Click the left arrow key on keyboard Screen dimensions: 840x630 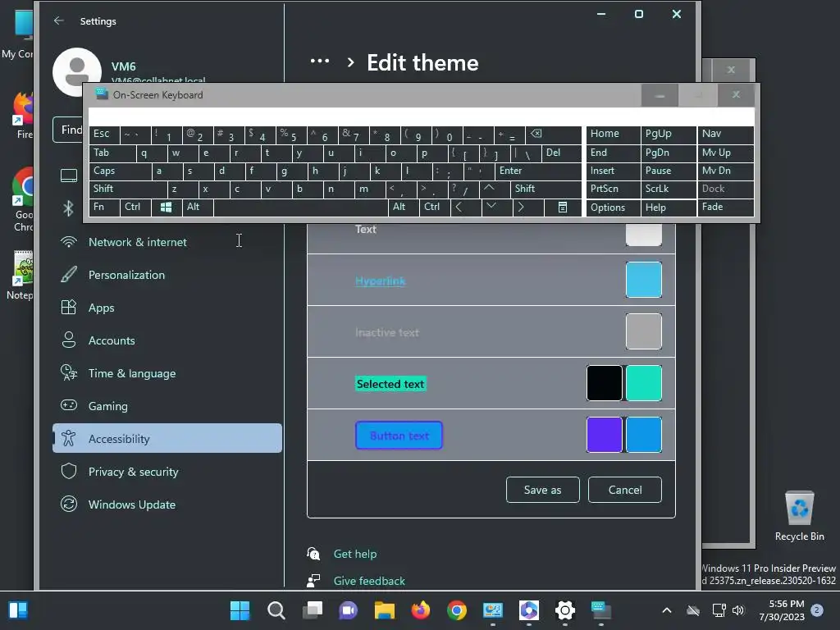pos(466,208)
